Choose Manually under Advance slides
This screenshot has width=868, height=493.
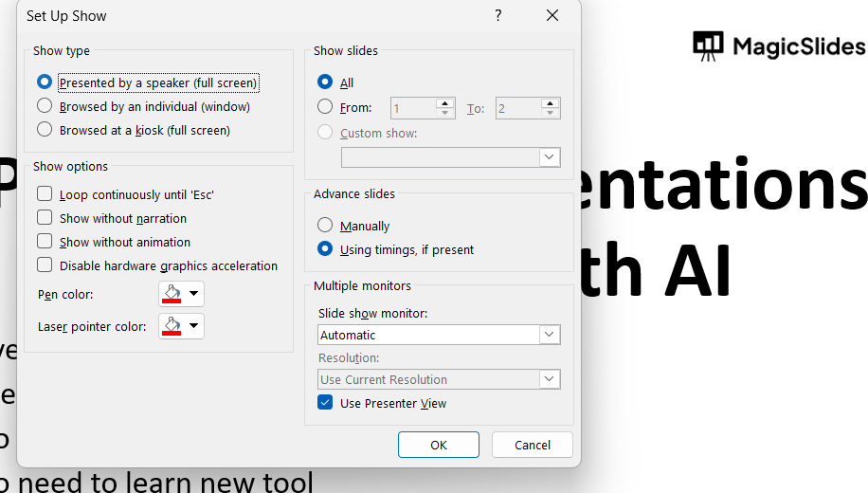point(325,225)
